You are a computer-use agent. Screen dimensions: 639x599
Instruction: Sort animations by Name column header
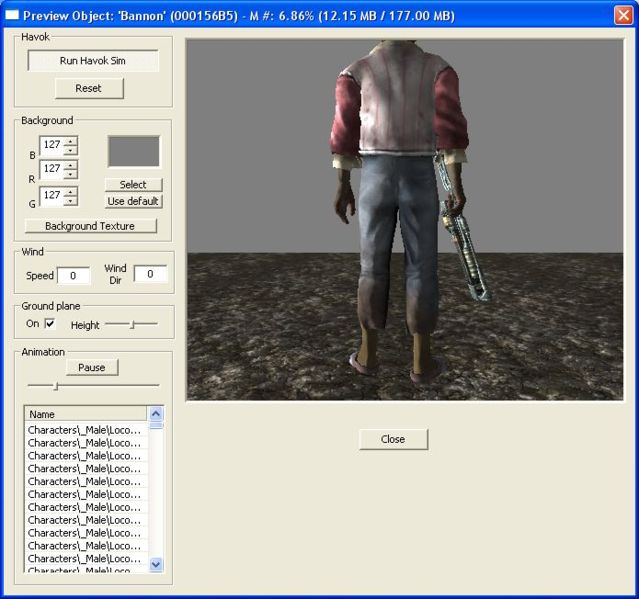click(85, 414)
